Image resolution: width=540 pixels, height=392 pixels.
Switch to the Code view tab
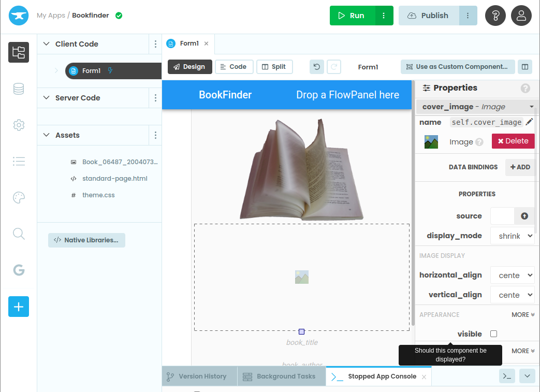[x=233, y=66]
